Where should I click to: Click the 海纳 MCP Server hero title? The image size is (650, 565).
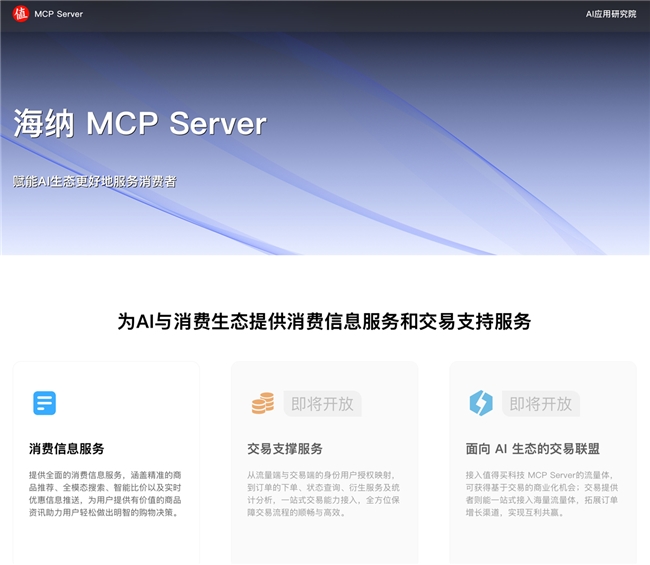140,123
